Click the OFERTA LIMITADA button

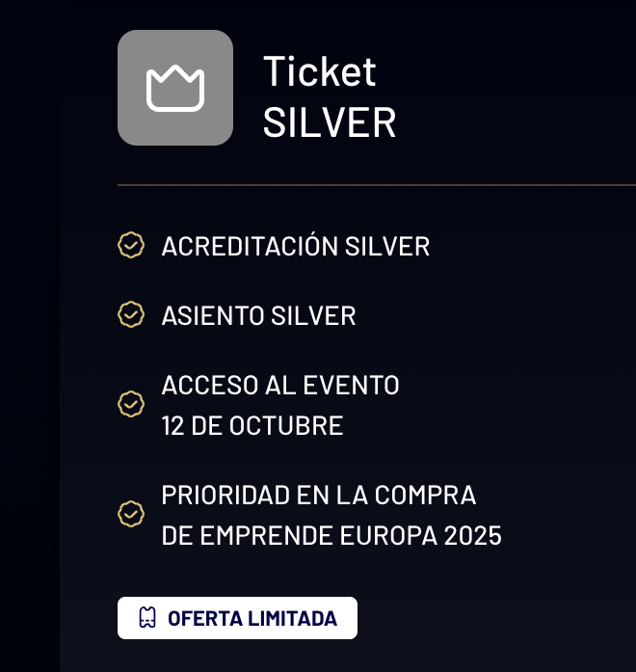click(x=237, y=618)
